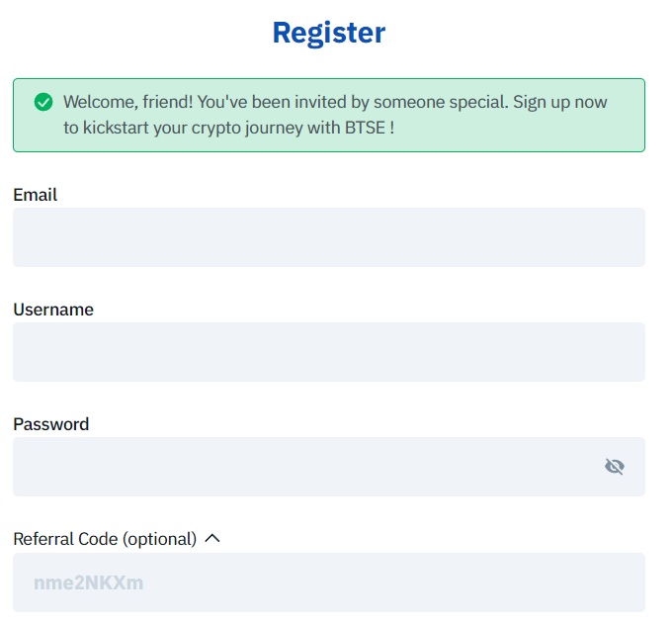Collapse the Referral Code chevron arrow

(212, 538)
